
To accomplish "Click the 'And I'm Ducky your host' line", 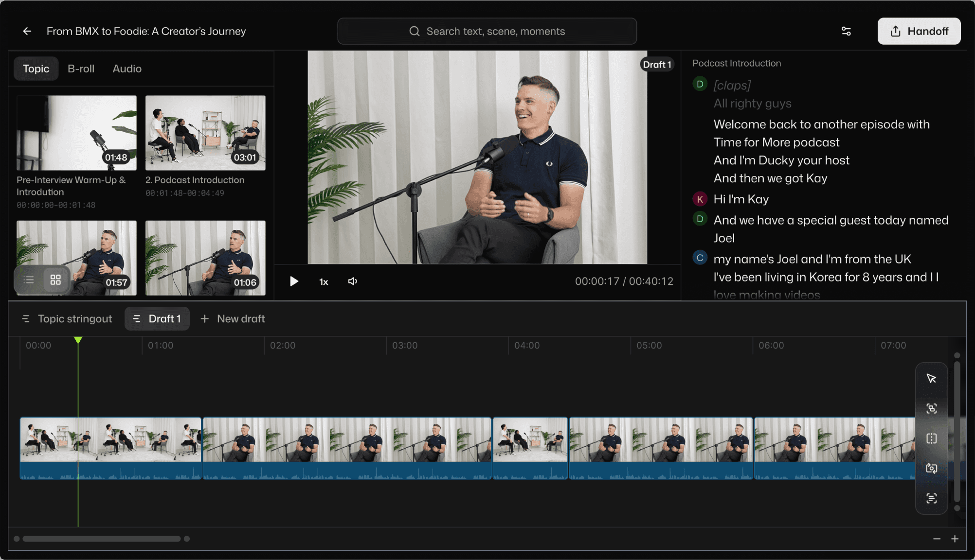I will tap(781, 160).
